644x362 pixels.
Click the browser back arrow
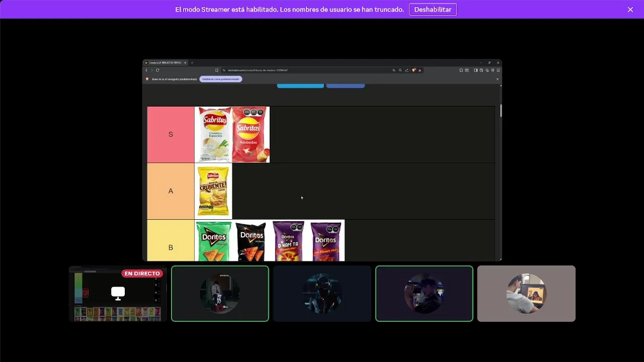(x=146, y=70)
